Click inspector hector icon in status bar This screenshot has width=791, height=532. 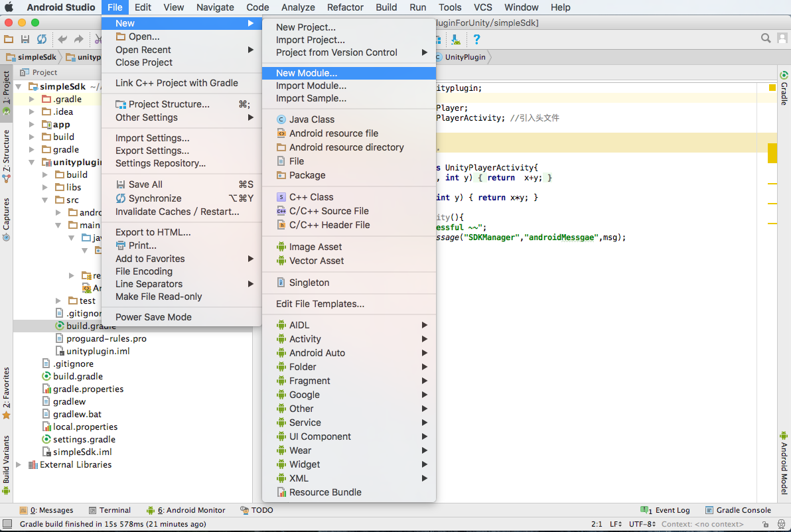(x=781, y=525)
